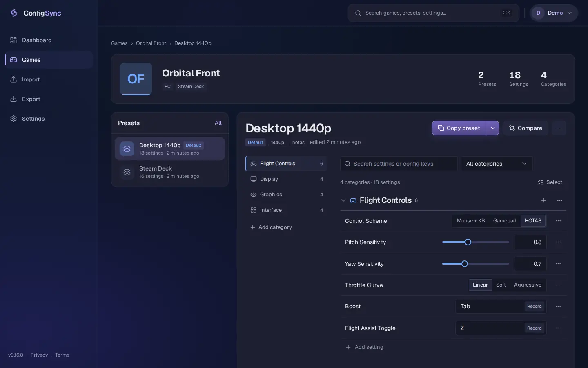Viewport: 588px width, 368px height.
Task: Collapse the Flight Controls section
Action: click(343, 200)
